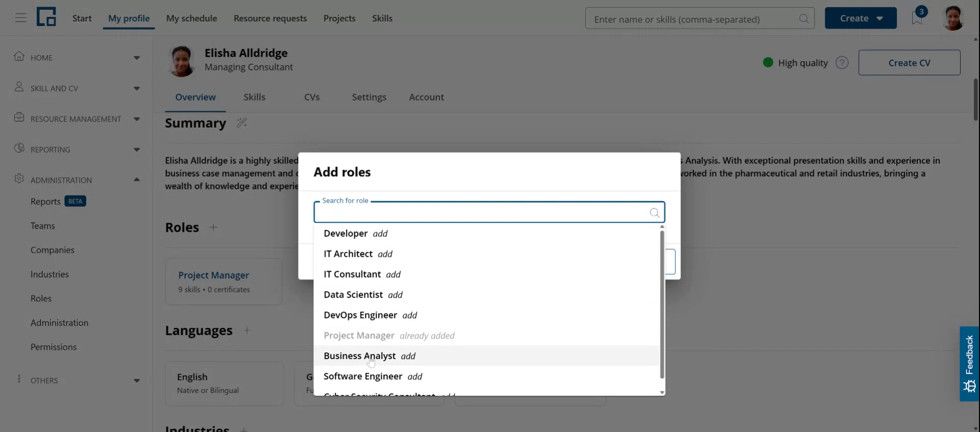Go to My schedule in top navigation
The image size is (980, 432).
(191, 18)
